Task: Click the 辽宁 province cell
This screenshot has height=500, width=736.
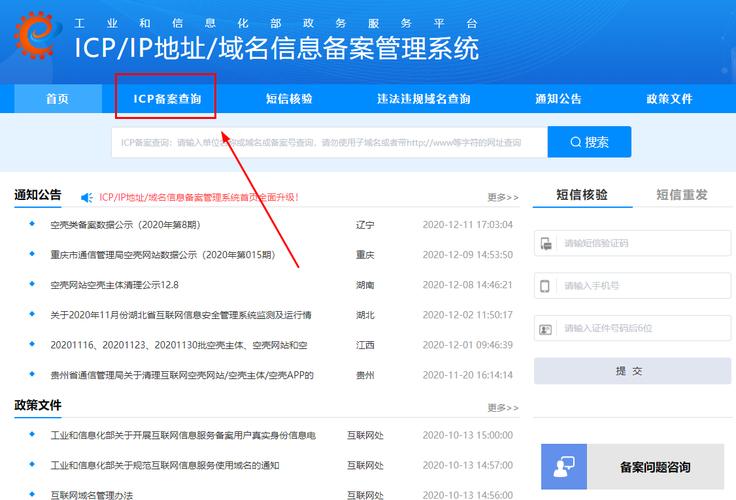Action: pyautogui.click(x=365, y=225)
